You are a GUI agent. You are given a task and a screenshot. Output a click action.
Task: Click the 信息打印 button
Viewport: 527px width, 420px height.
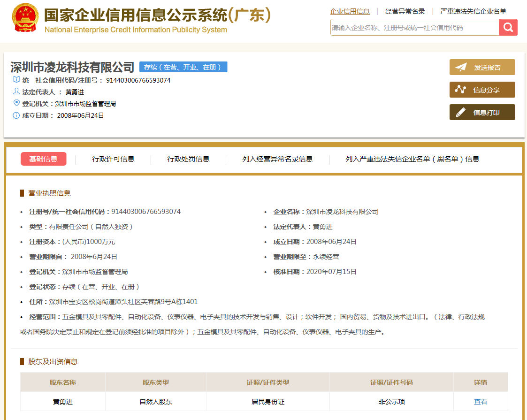coord(482,112)
